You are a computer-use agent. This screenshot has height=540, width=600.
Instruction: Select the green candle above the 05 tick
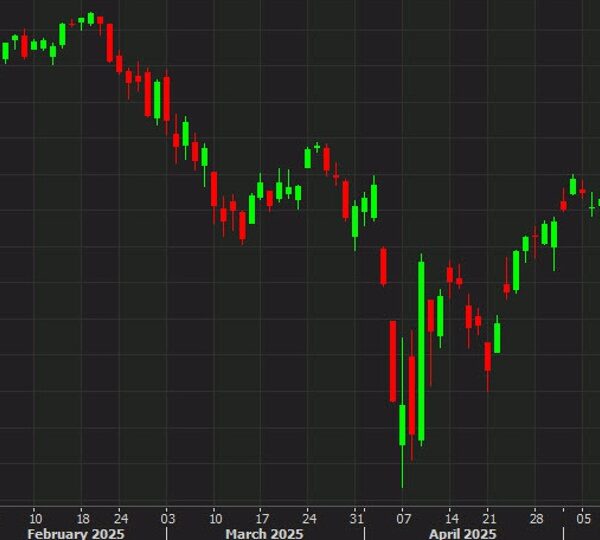573,186
